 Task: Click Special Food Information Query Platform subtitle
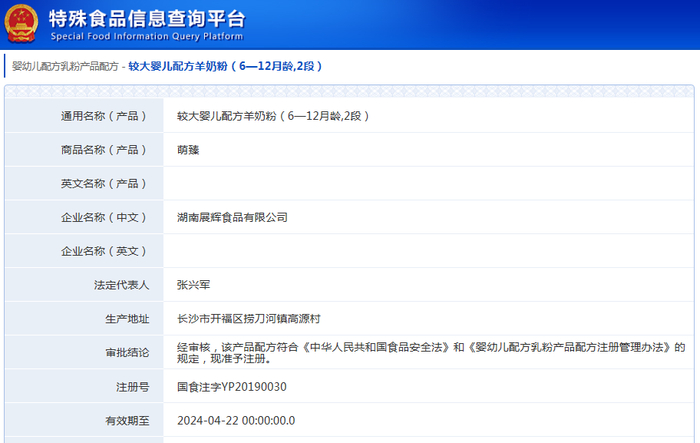147,37
